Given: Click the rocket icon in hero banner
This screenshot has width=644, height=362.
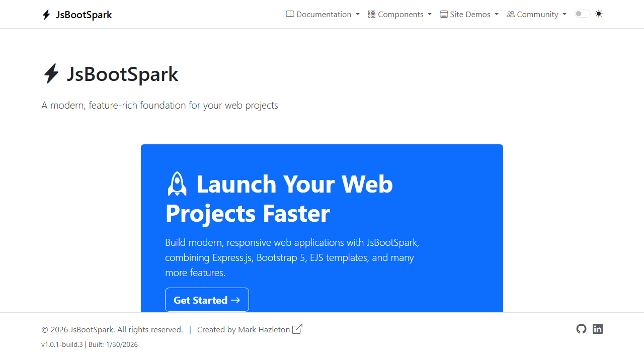Looking at the screenshot, I should pos(177,183).
